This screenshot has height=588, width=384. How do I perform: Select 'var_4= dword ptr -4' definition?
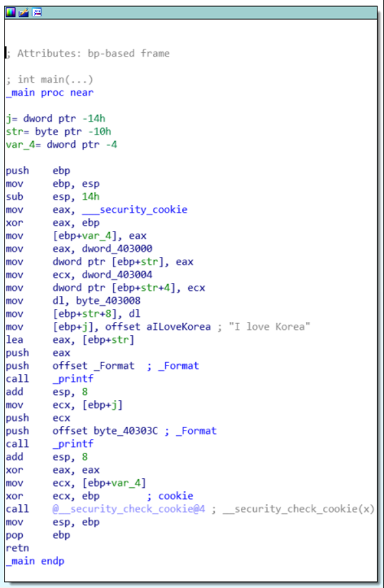point(62,144)
